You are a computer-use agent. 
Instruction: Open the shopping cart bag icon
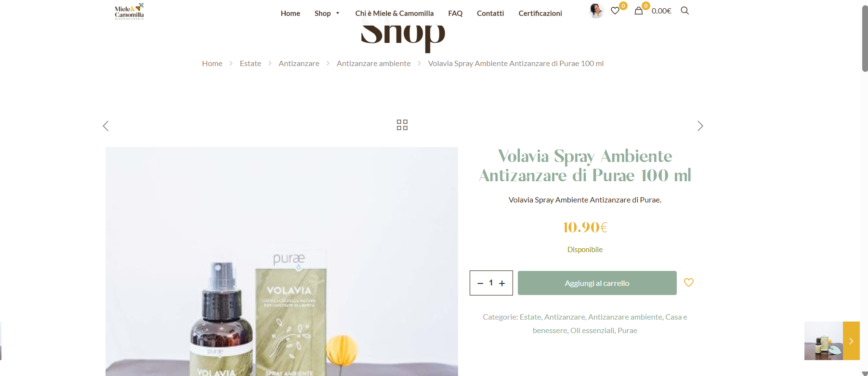[x=639, y=11]
